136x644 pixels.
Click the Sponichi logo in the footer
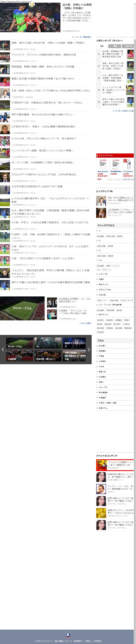[x=68, y=635]
